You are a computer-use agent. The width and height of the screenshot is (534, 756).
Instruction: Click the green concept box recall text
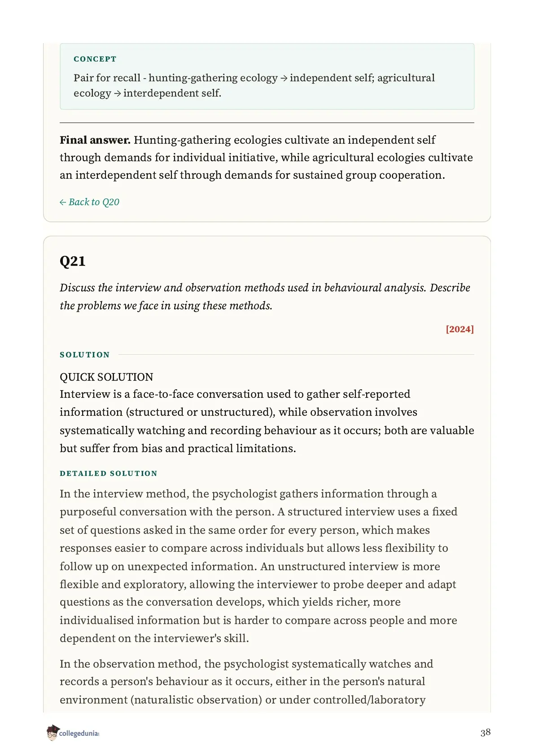[254, 85]
